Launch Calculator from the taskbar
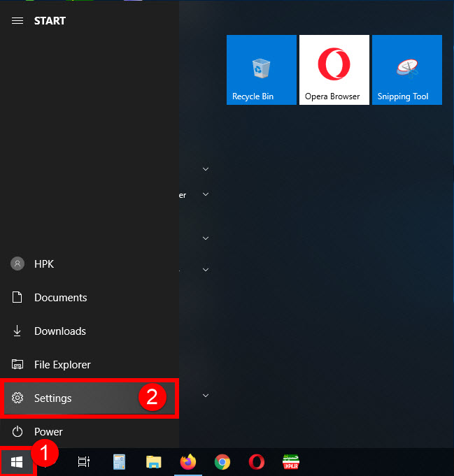The height and width of the screenshot is (476, 454). [x=119, y=462]
